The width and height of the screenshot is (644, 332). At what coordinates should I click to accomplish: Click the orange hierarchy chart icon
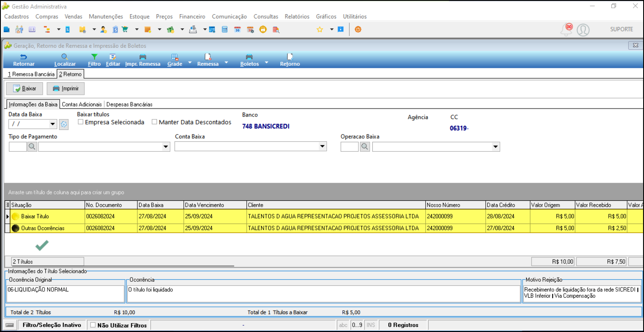[47, 29]
